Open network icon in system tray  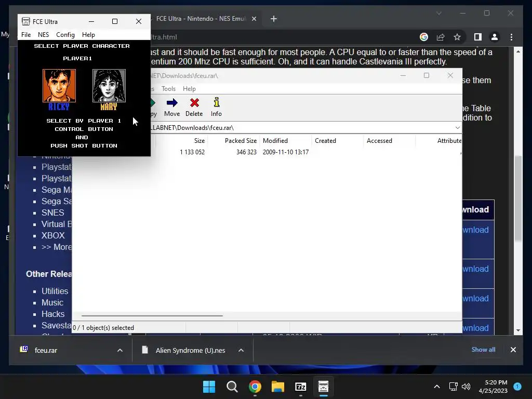(x=453, y=387)
